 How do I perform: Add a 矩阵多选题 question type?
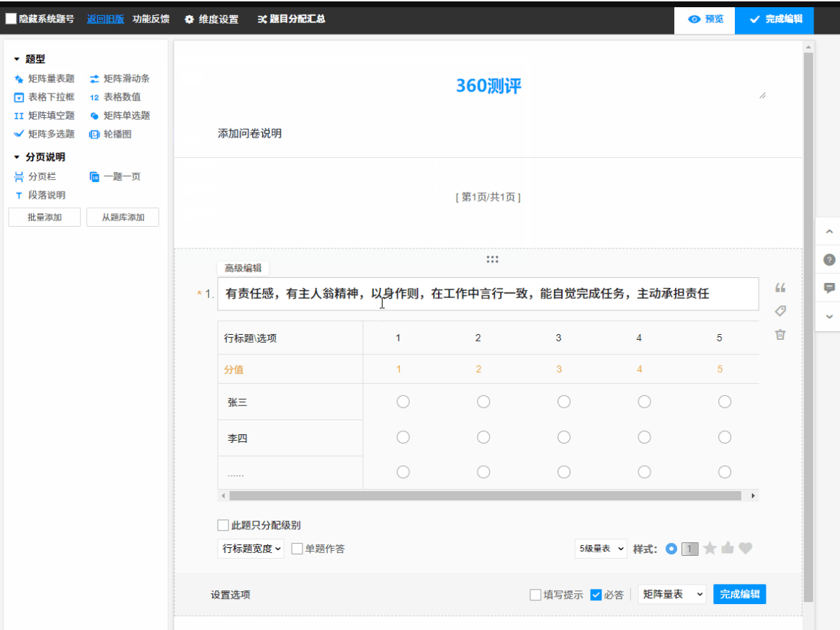coord(45,134)
